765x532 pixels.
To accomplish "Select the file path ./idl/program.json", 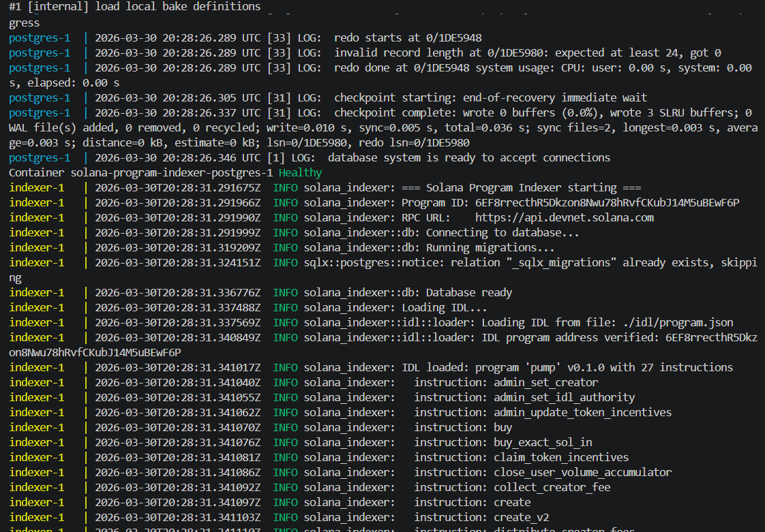I will (x=678, y=323).
